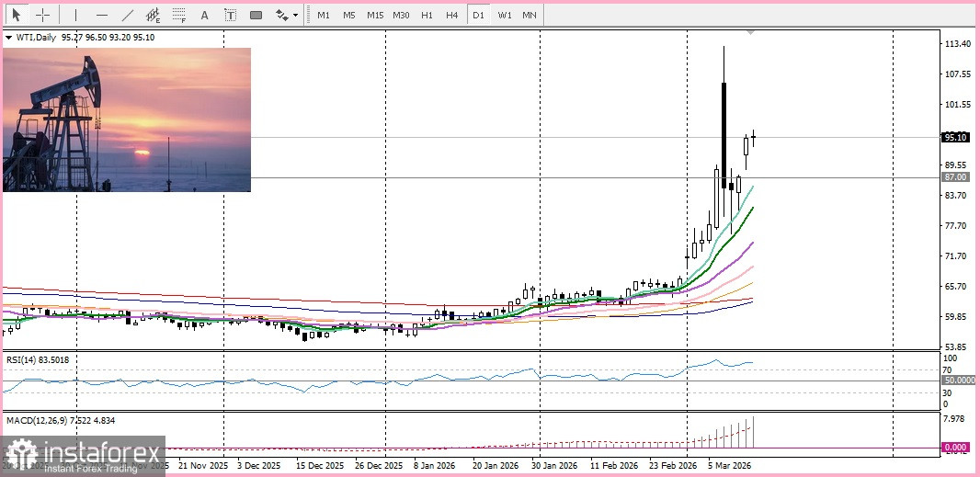Enable the D1 daily timeframe
Image resolution: width=980 pixels, height=477 pixels.
tap(478, 15)
